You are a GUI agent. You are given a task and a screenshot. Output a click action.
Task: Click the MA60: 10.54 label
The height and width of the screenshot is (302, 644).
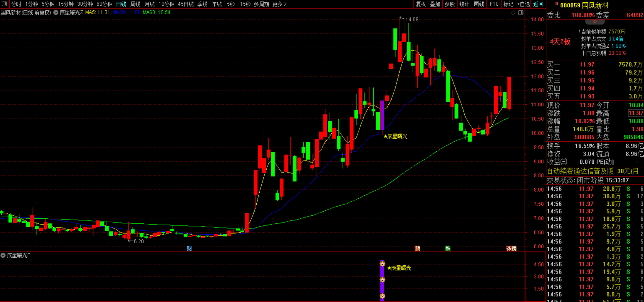pos(157,12)
